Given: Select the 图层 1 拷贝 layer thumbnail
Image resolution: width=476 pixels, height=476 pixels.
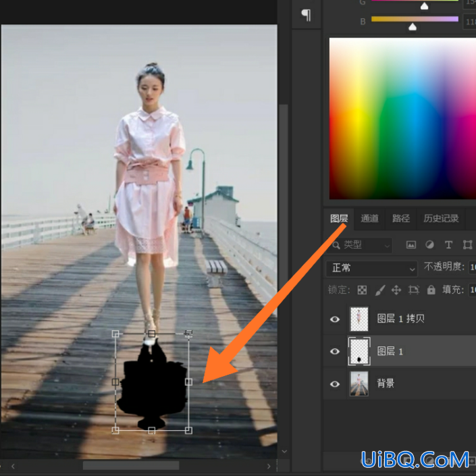Looking at the screenshot, I should tap(359, 319).
